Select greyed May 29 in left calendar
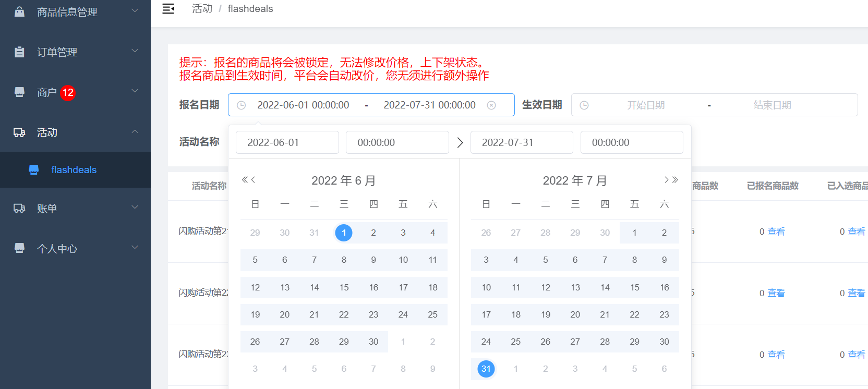Screen dimensions: 868x389 click(x=255, y=233)
